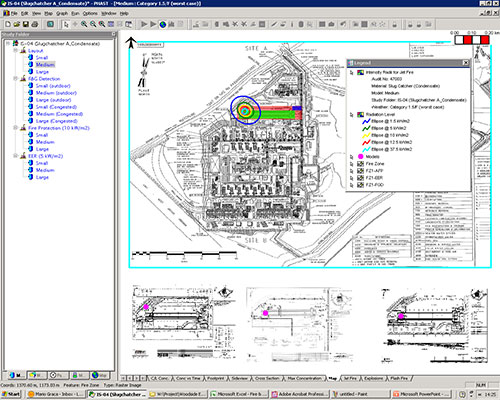Collapse the Fire Protection (10 kW/m2) node

tap(15, 128)
